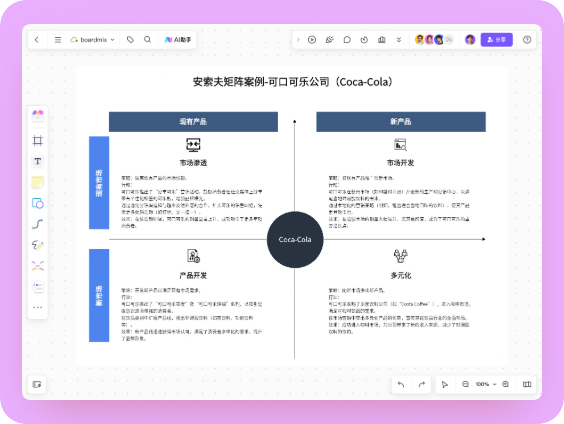Expand more tools double-chevron icon
The image size is (564, 424).
coord(399,40)
